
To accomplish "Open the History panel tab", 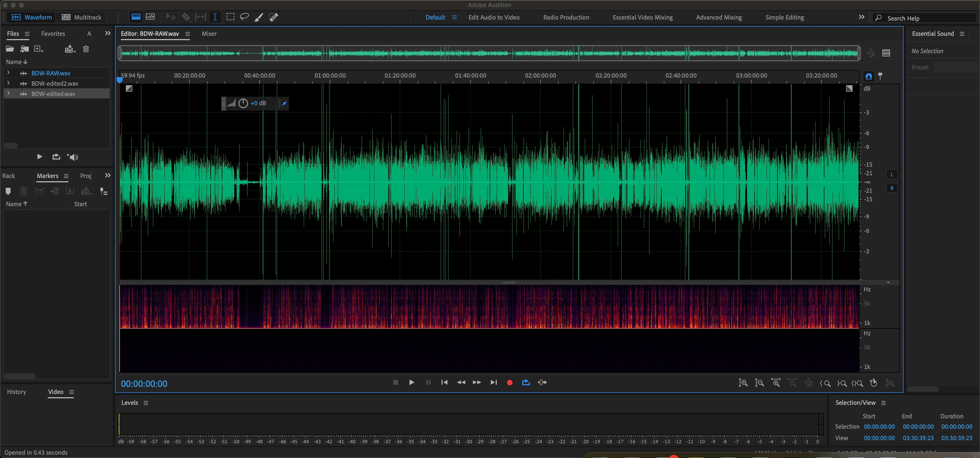I will click(x=16, y=392).
